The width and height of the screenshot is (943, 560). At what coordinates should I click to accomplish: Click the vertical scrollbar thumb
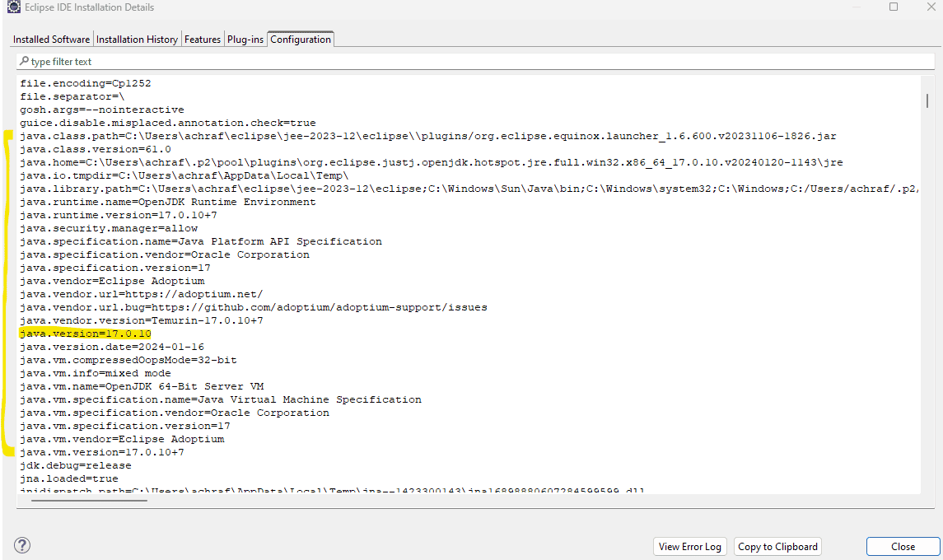(x=927, y=100)
